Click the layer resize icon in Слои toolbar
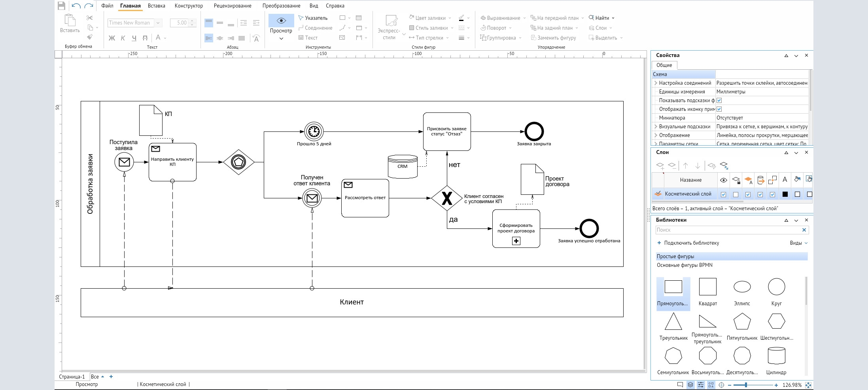Screen dimensions: 868x390 [x=724, y=165]
